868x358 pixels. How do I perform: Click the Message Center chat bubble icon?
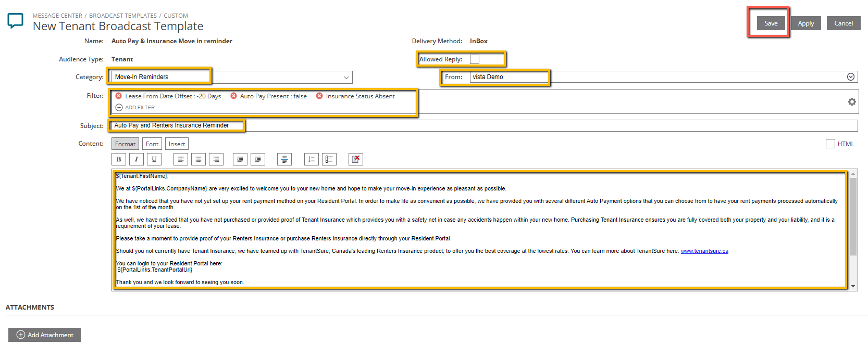click(15, 21)
